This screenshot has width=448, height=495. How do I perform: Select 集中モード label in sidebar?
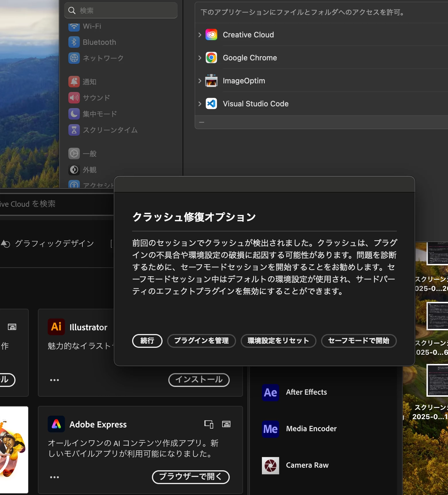pos(100,114)
